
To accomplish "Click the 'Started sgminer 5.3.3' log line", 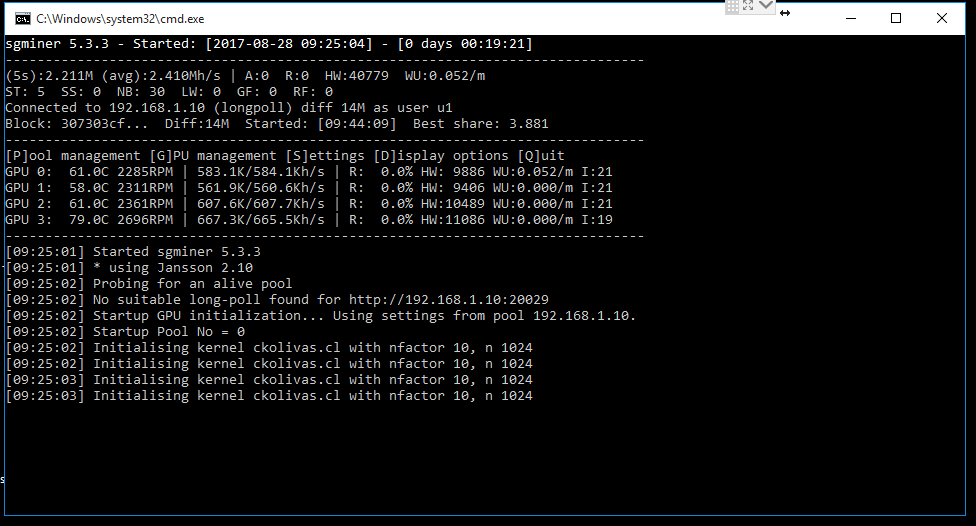I will (x=133, y=251).
